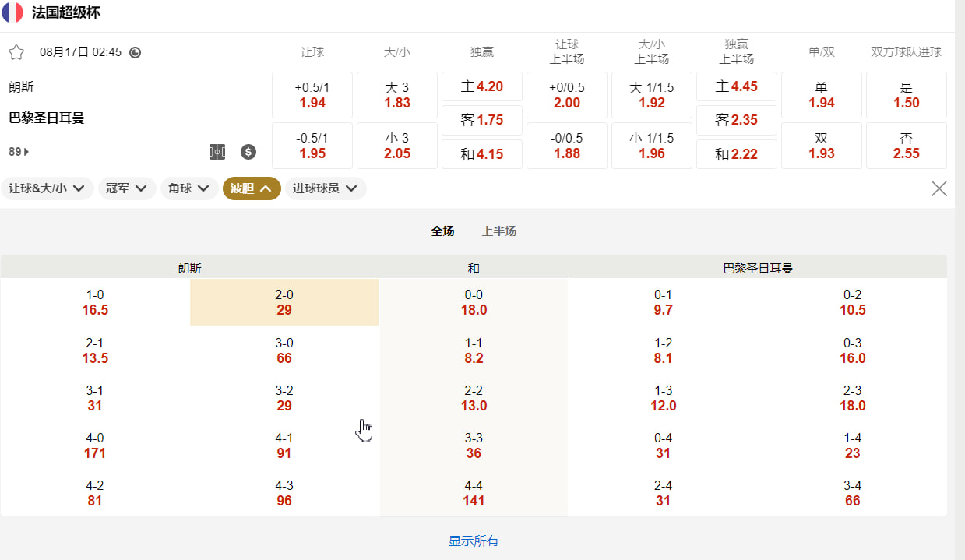Open the 冠军 dropdown
Image resolution: width=965 pixels, height=560 pixels.
[x=127, y=188]
